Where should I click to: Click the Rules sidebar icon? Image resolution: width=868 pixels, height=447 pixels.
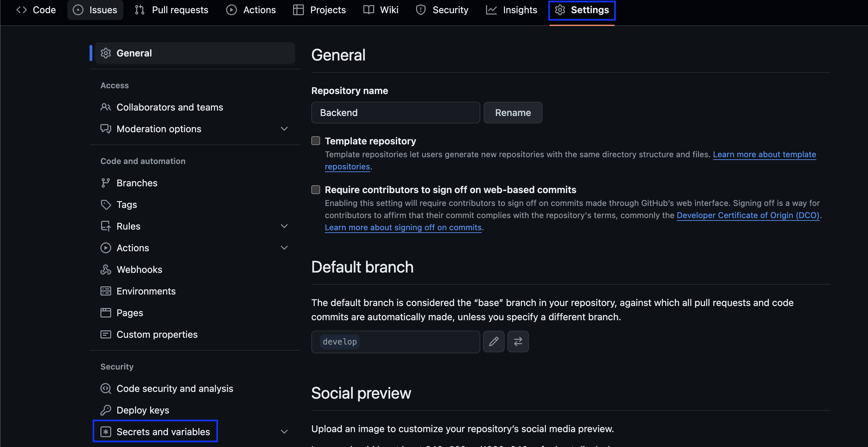click(x=106, y=226)
